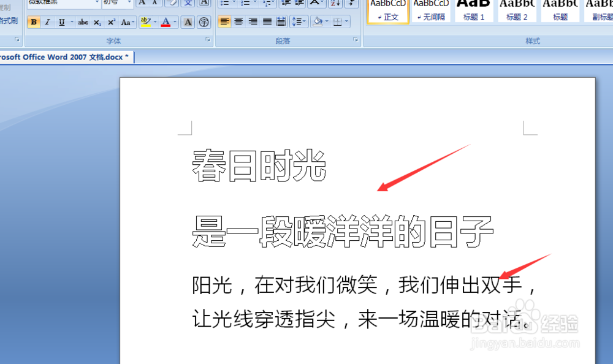613x364 pixels.
Task: Apply italic formatting
Action: pyautogui.click(x=47, y=21)
